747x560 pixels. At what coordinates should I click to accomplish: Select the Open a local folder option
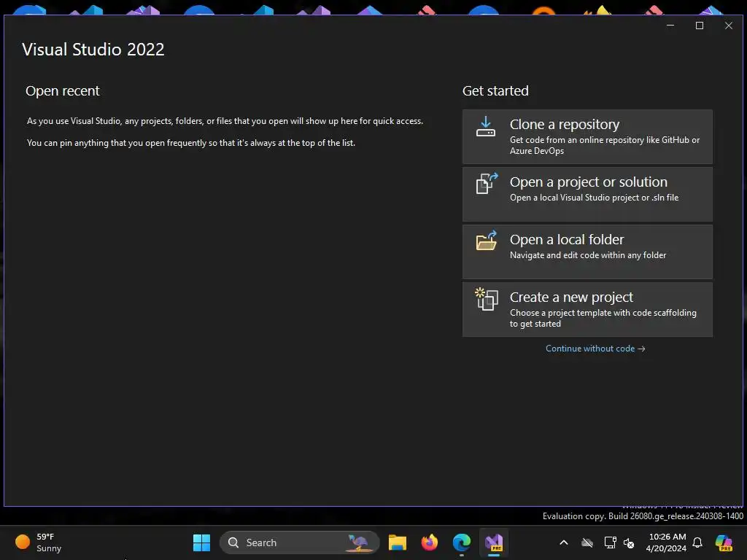(x=587, y=252)
